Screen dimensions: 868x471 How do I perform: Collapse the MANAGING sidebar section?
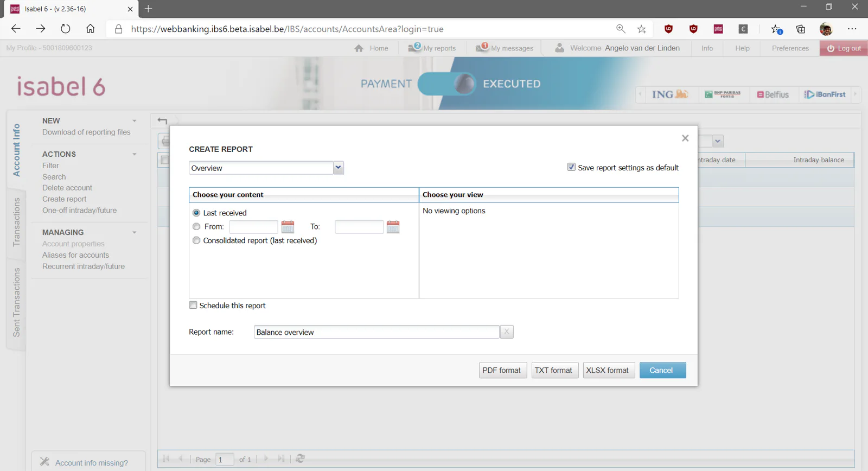click(135, 232)
